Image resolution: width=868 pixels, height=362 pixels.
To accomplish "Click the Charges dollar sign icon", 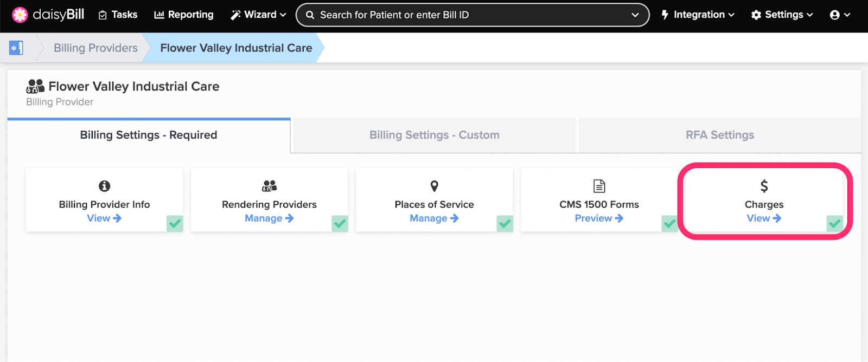I will coord(764,186).
